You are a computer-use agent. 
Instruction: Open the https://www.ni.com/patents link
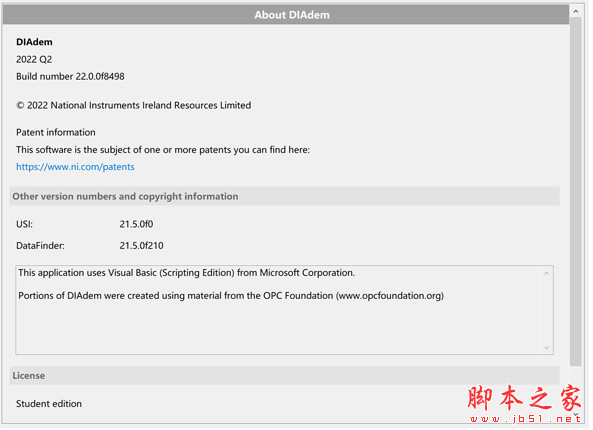pyautogui.click(x=75, y=167)
